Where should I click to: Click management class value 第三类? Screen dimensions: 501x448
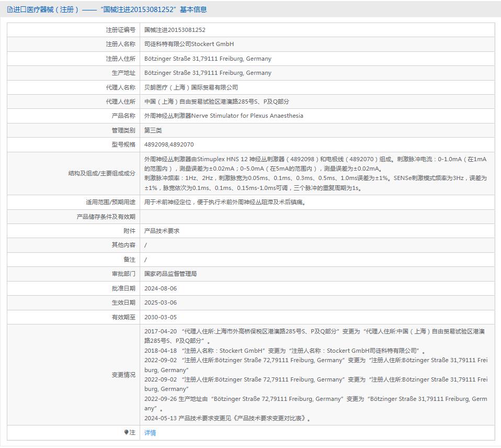coord(153,130)
